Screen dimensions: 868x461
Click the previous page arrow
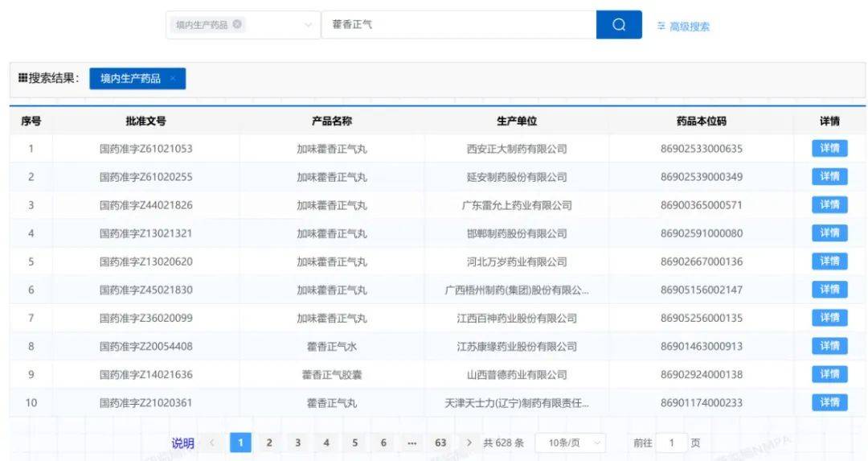pos(212,442)
